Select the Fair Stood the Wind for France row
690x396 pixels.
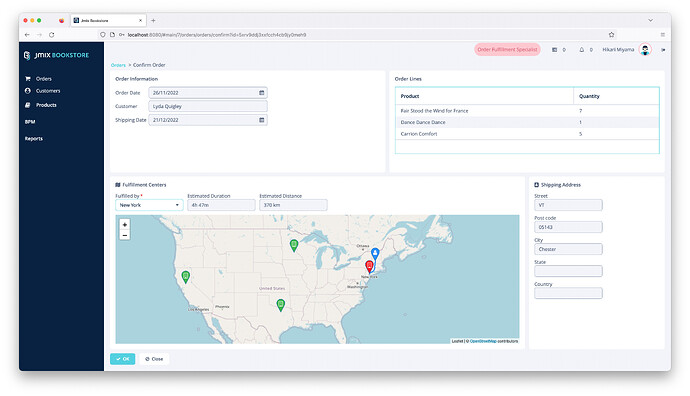pos(527,111)
